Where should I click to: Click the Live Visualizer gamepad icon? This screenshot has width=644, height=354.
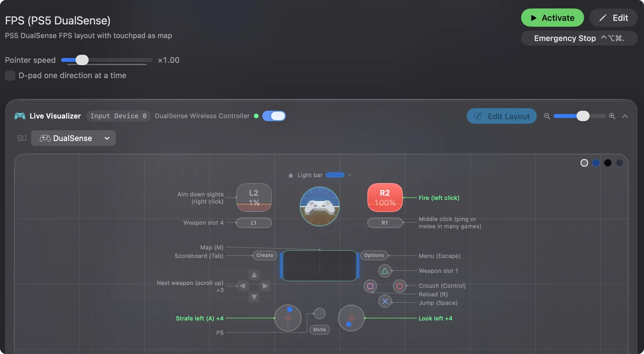(x=20, y=116)
